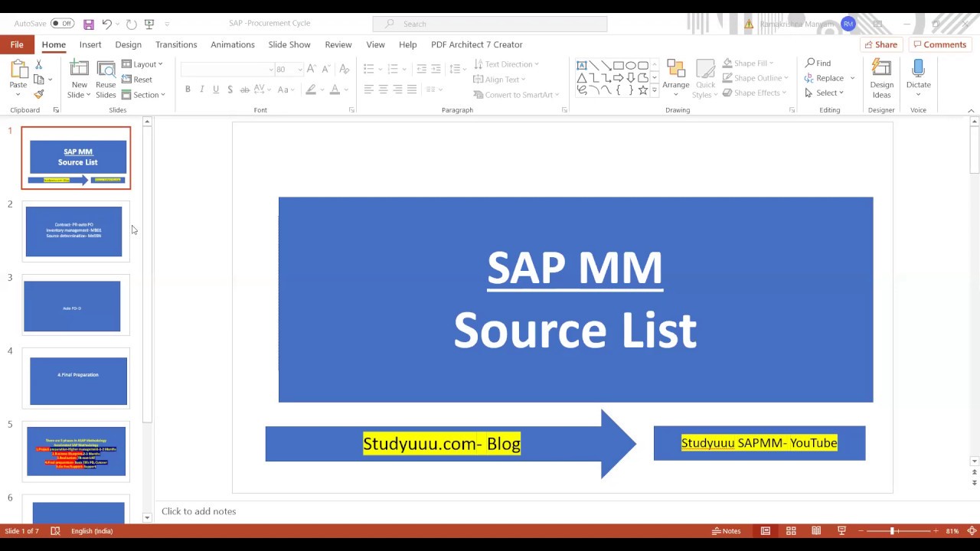The image size is (980, 551).
Task: Click the accessibility/spell check status icon
Action: tap(55, 531)
